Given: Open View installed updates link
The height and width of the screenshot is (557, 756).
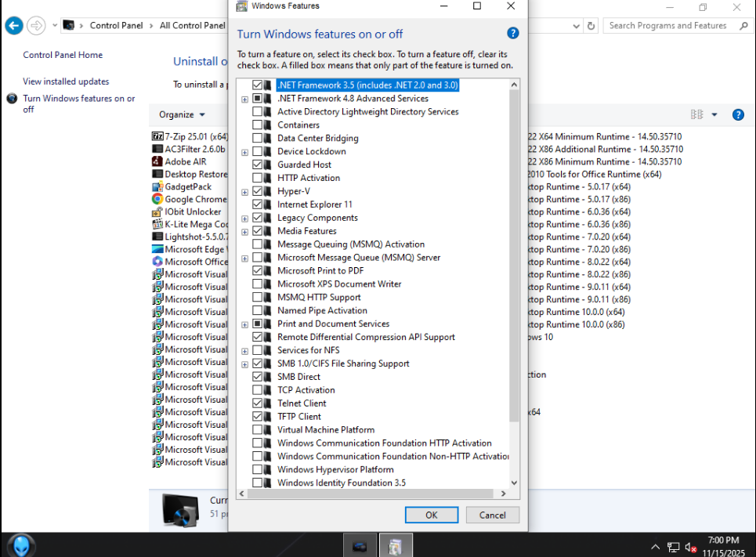Looking at the screenshot, I should [66, 81].
